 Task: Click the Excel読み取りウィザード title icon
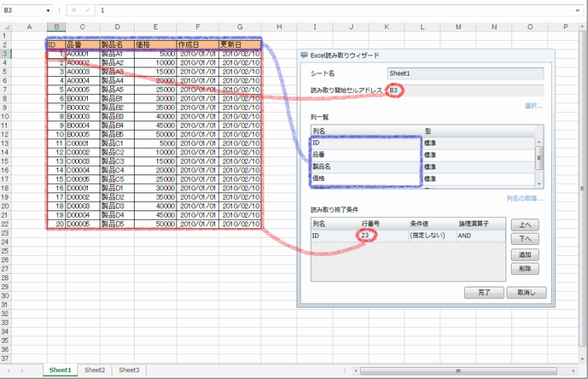(304, 55)
